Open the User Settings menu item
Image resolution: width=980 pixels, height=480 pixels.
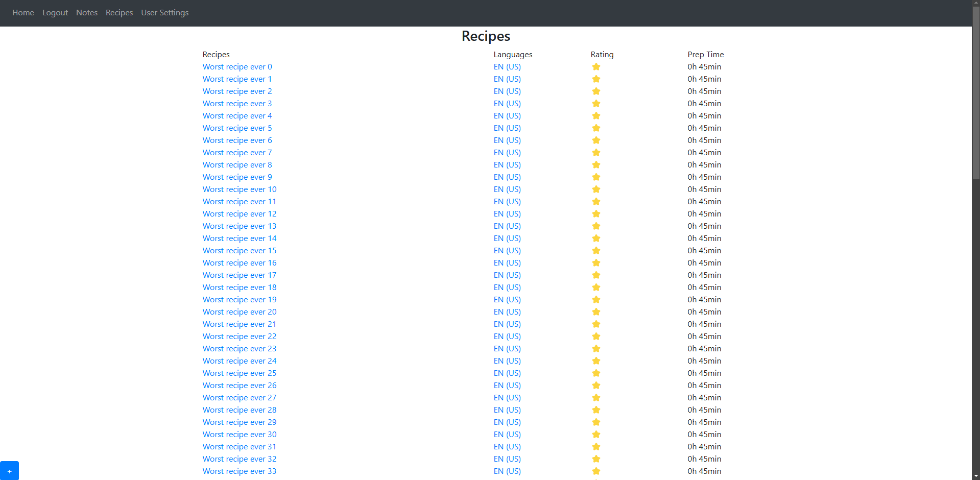(x=164, y=13)
